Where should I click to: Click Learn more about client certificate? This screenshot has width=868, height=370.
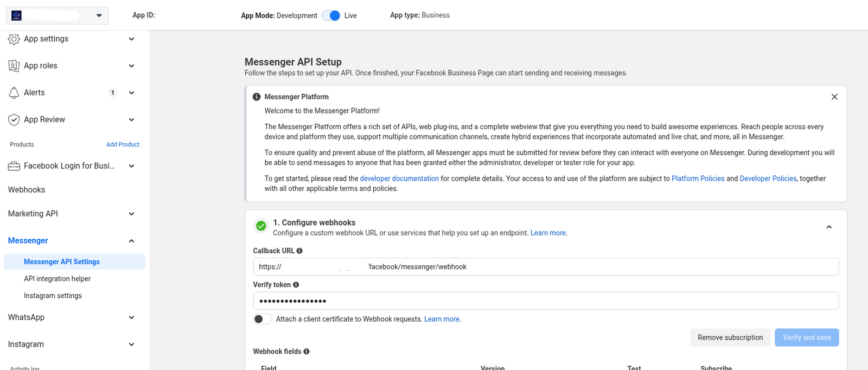click(442, 319)
